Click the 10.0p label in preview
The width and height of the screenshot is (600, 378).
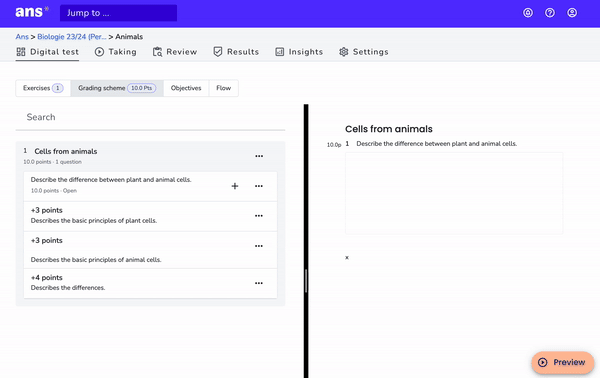click(x=334, y=145)
